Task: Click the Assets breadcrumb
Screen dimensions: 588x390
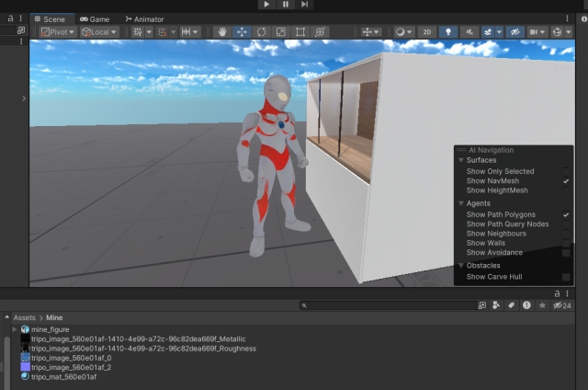Action: point(25,317)
